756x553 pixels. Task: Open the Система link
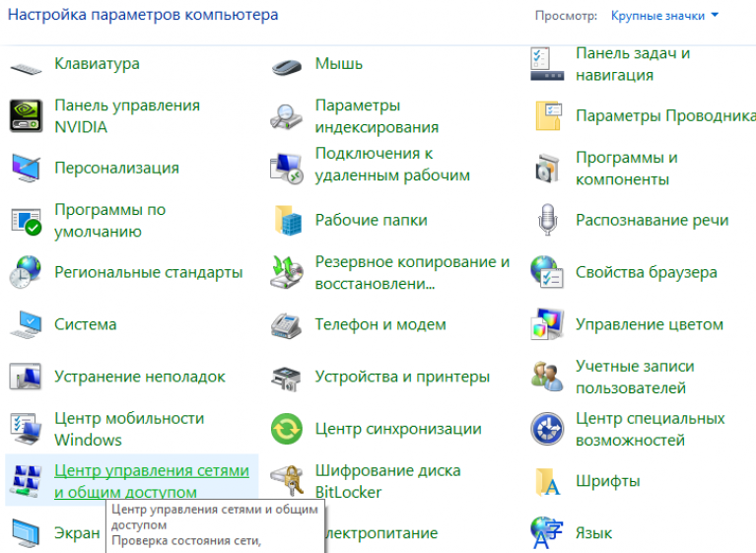86,324
